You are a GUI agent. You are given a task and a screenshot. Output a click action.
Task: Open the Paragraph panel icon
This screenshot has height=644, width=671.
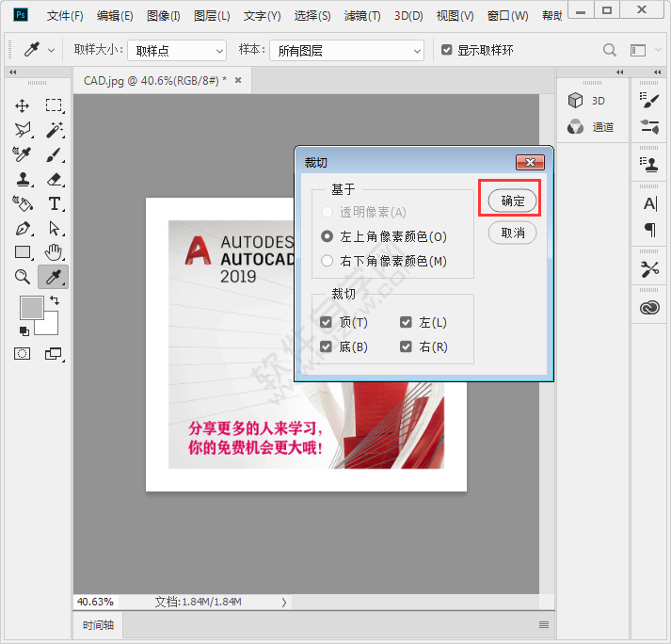tap(649, 230)
